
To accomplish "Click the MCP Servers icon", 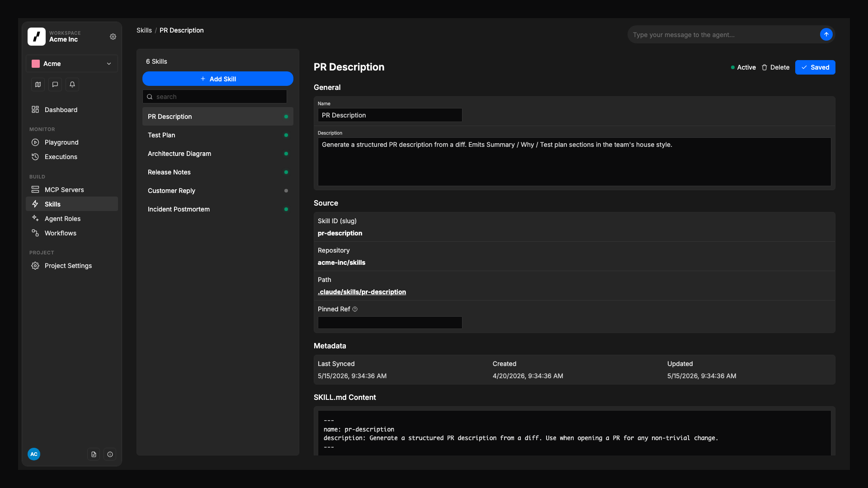I will (x=35, y=190).
